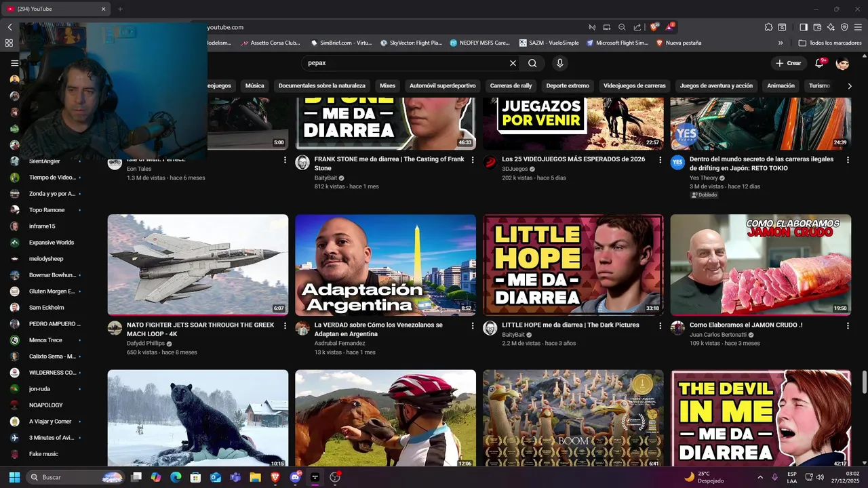Select Deporte extremo filter chip
The height and width of the screenshot is (488, 868).
(568, 86)
